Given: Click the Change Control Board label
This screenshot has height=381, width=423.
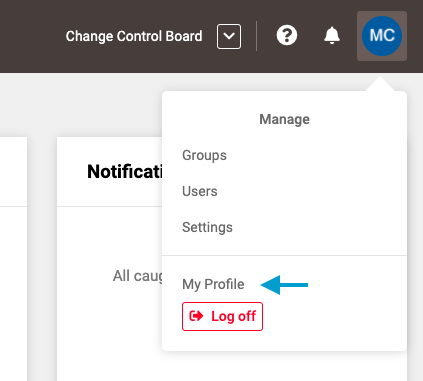Looking at the screenshot, I should pos(134,36).
